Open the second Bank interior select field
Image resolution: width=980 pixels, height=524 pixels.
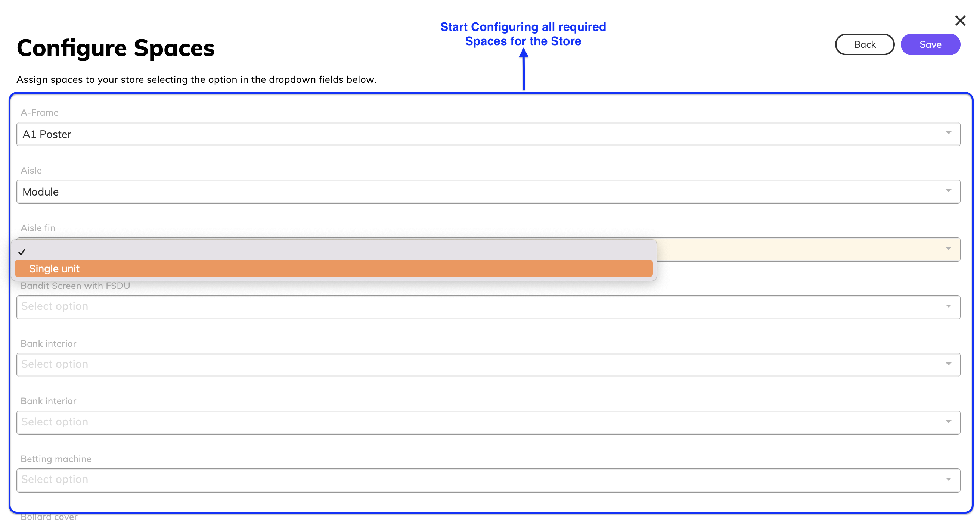click(488, 422)
